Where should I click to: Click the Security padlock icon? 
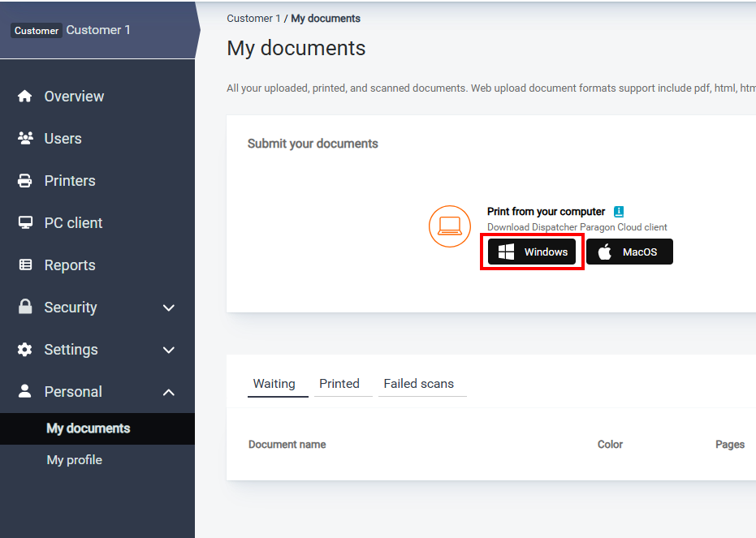[x=25, y=307]
